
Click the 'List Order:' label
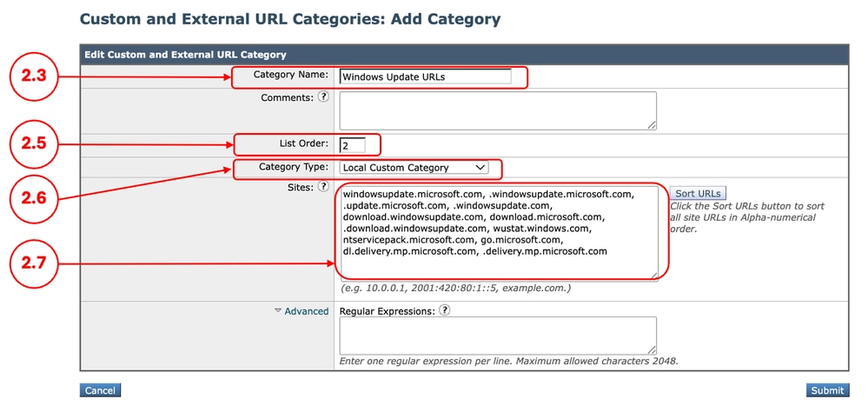304,143
